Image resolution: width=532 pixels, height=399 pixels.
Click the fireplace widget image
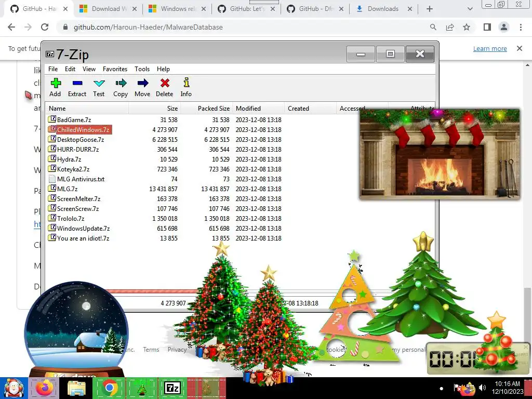click(x=440, y=154)
